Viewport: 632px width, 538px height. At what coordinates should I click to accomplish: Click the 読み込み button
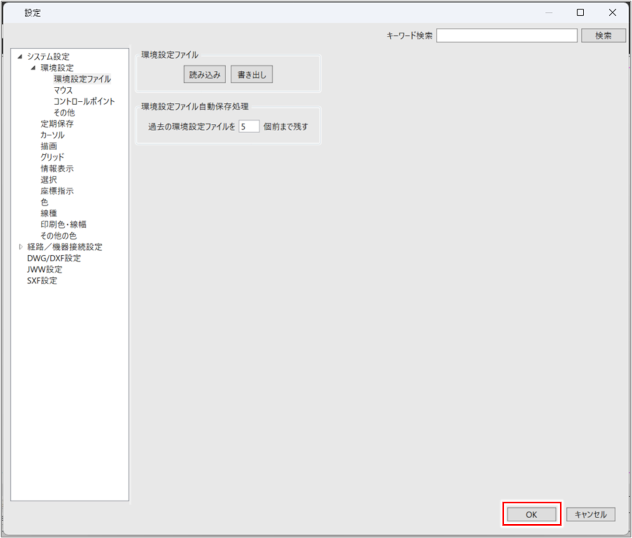coord(205,75)
